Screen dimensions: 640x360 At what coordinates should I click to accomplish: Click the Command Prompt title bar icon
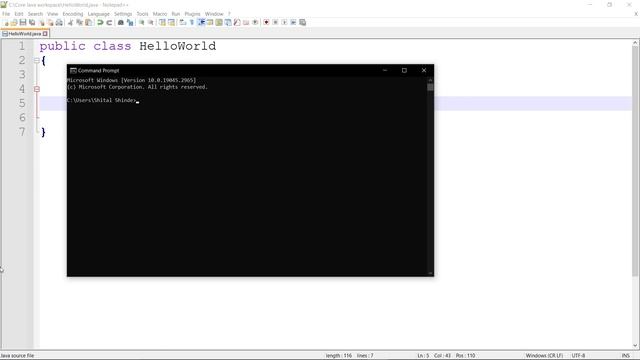coord(73,70)
